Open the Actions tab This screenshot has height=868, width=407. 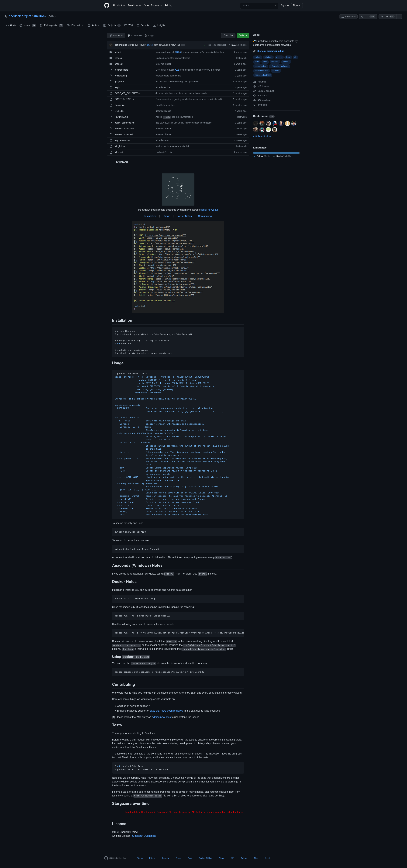[x=93, y=25]
